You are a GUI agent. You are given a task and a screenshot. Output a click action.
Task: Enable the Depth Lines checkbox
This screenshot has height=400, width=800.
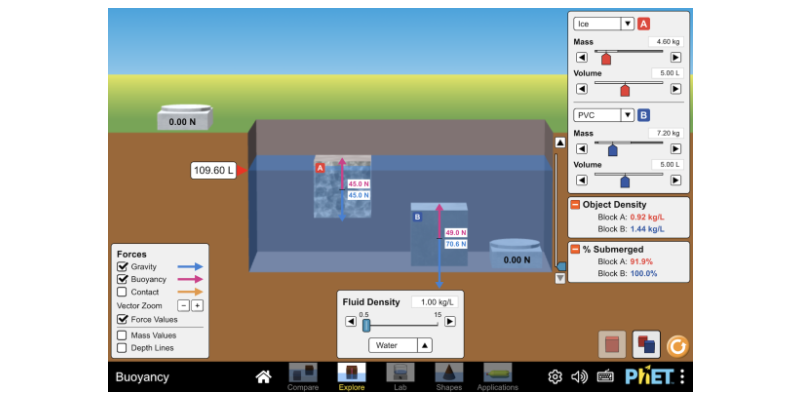(122, 348)
